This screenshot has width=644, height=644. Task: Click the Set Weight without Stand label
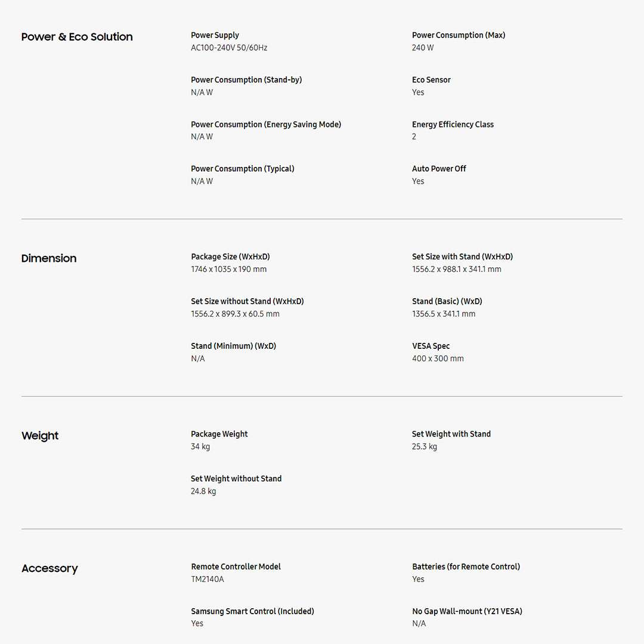(x=236, y=479)
